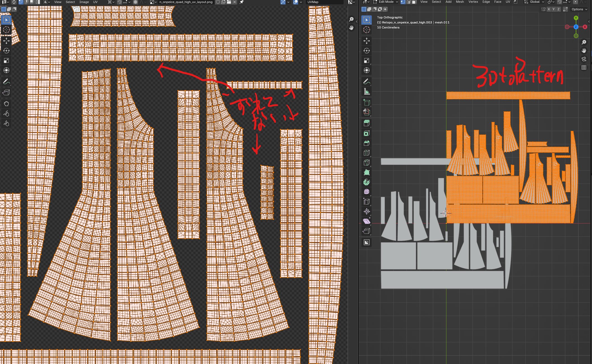Image resolution: width=592 pixels, height=364 pixels.
Task: Select the Annotate tool in UV editor
Action: click(x=6, y=82)
